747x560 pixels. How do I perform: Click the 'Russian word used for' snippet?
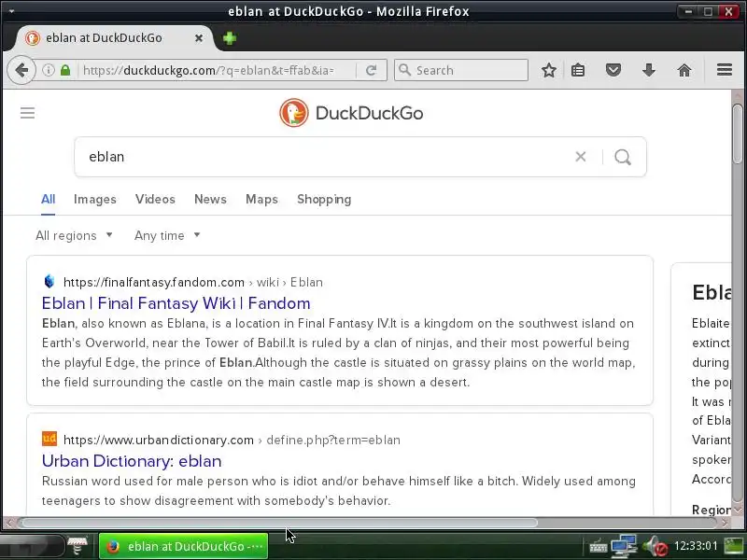click(x=339, y=491)
